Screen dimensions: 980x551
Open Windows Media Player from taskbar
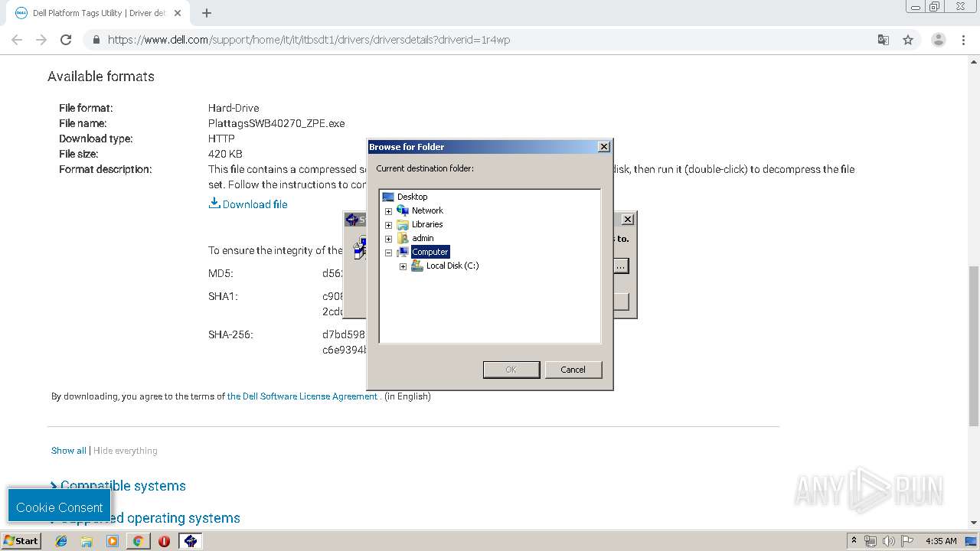point(113,540)
